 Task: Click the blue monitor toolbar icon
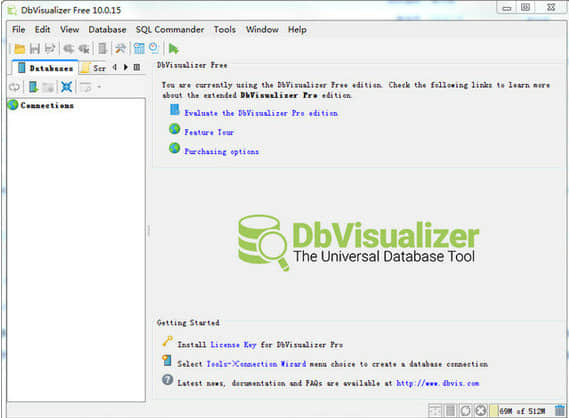coord(154,48)
